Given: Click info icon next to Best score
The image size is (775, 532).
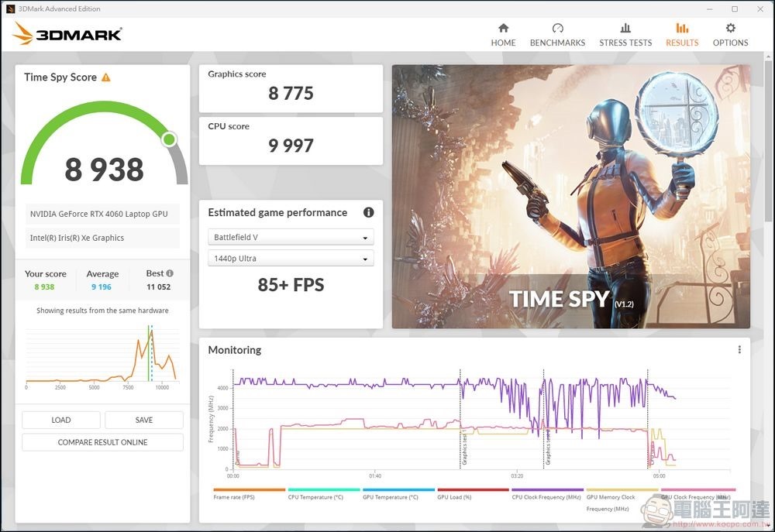Looking at the screenshot, I should point(170,273).
